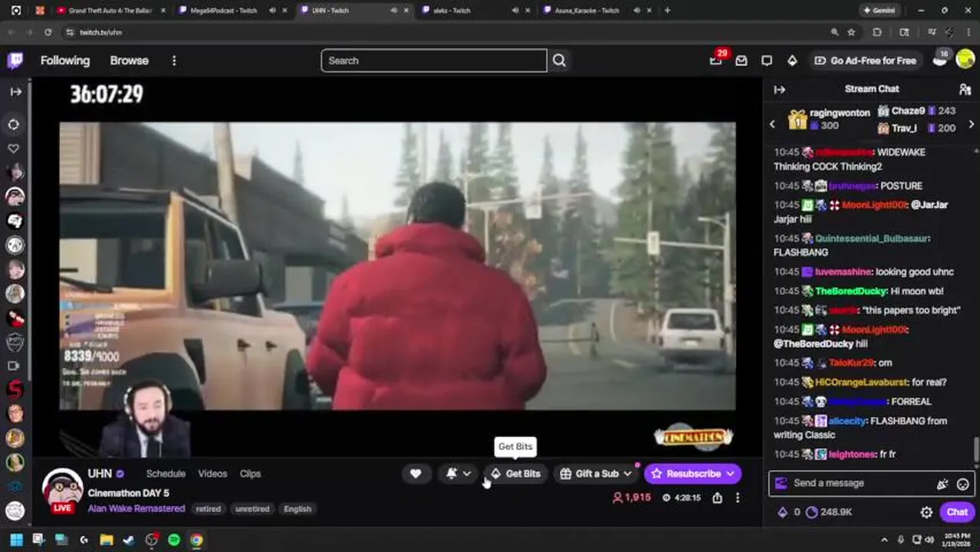This screenshot has height=552, width=980.
Task: Click username alicecity in chat
Action: (x=847, y=421)
